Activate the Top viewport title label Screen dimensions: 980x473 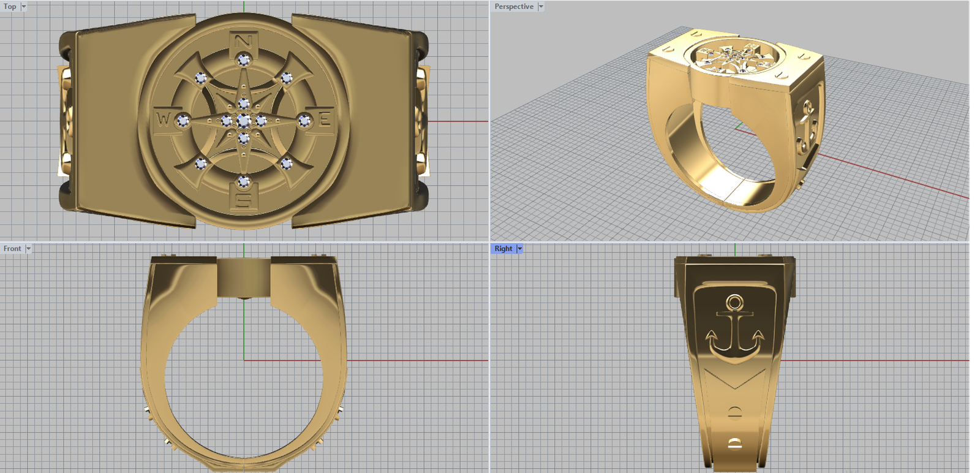pyautogui.click(x=10, y=7)
